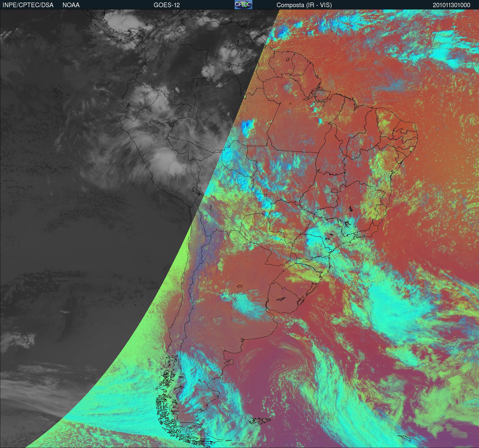
Task: Select the small Distrito Federal rectangle in Brazil
Action: [334, 190]
